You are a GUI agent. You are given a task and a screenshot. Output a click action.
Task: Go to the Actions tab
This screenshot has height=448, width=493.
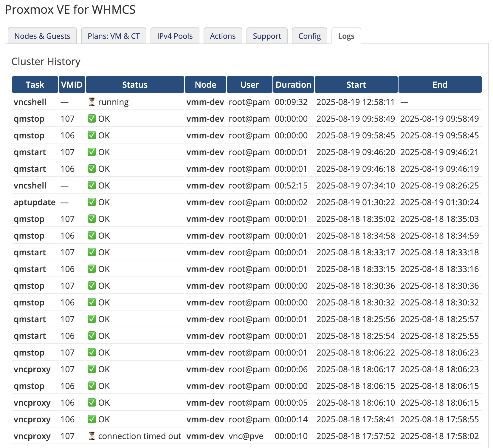coord(223,36)
